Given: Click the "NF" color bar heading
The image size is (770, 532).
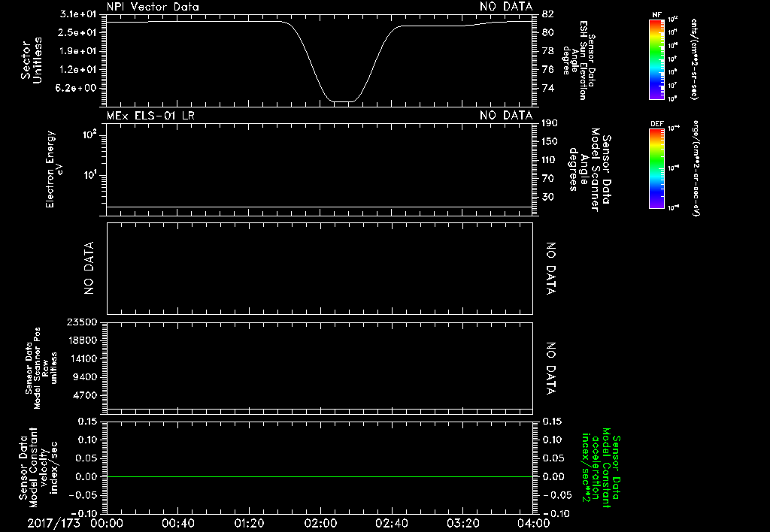Looking at the screenshot, I should pyautogui.click(x=656, y=15).
